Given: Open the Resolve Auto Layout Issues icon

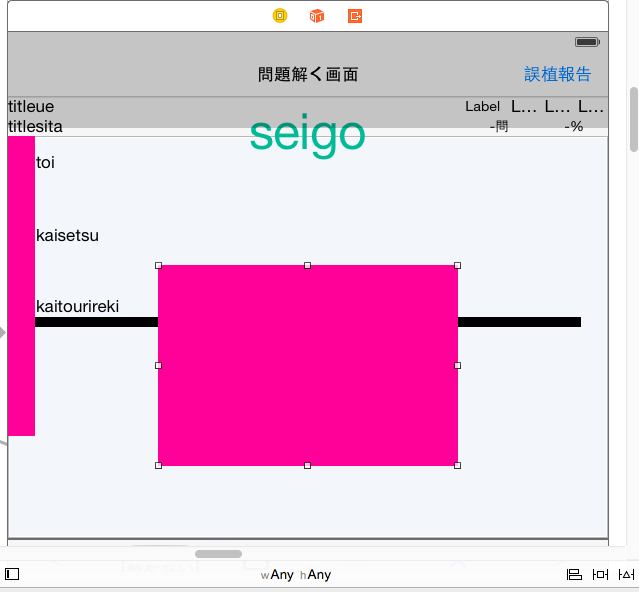Looking at the screenshot, I should pyautogui.click(x=626, y=574).
